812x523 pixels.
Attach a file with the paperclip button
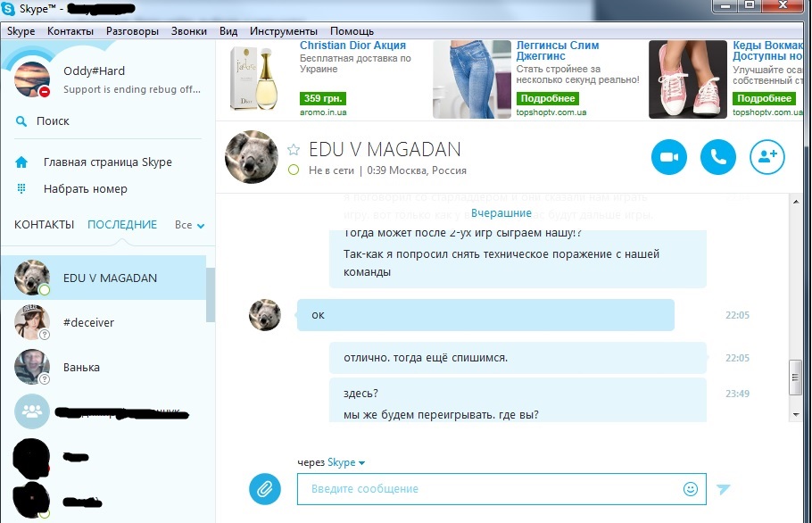pyautogui.click(x=265, y=489)
